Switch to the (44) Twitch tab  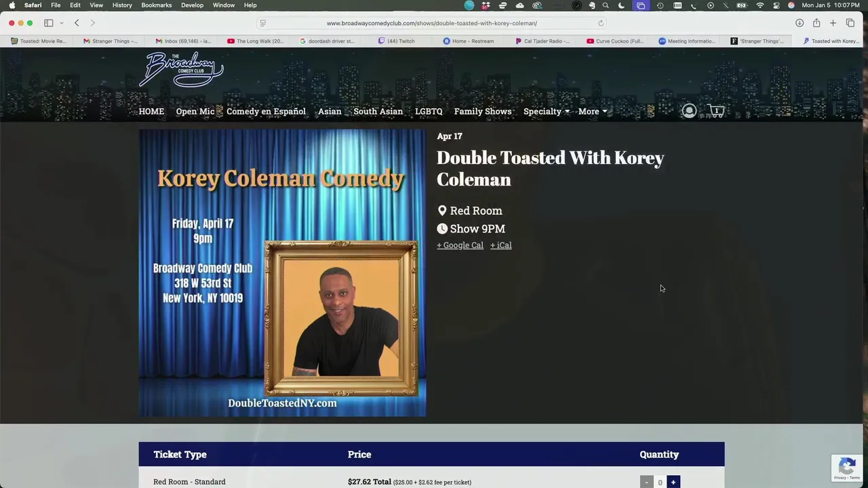pos(397,41)
